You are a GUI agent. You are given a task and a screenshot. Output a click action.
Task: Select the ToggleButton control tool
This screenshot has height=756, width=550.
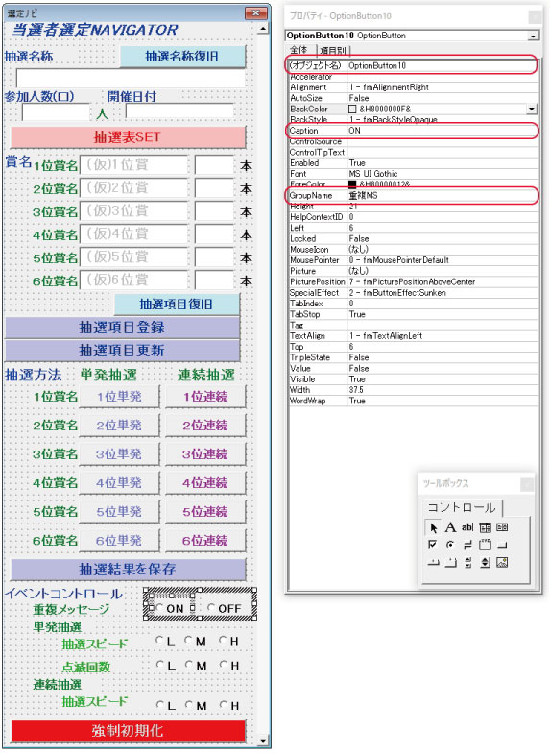point(467,545)
